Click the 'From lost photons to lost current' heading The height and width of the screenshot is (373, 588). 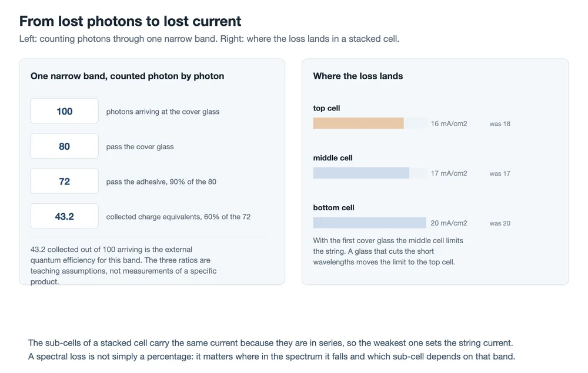pos(130,21)
